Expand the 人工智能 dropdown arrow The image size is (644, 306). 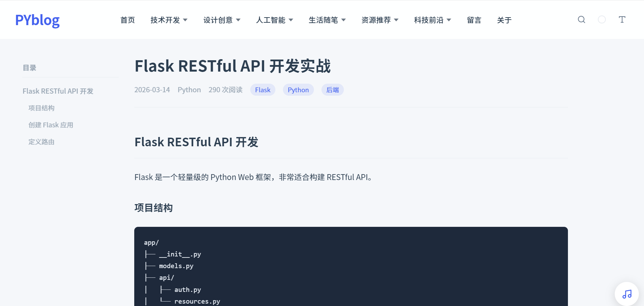(x=291, y=20)
